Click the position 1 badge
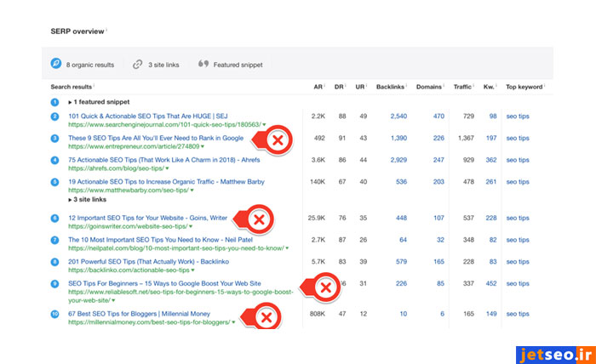This screenshot has height=364, width=596. click(x=54, y=102)
